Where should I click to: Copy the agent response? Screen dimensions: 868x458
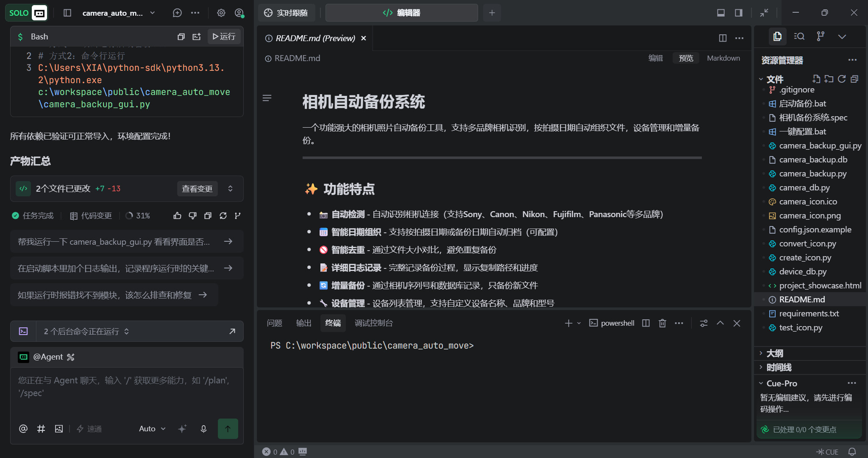(208, 216)
